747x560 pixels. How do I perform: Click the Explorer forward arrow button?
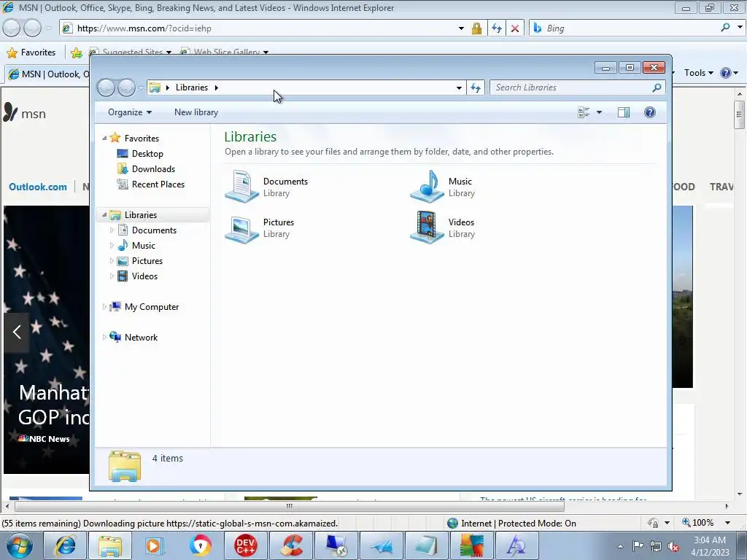coord(126,87)
